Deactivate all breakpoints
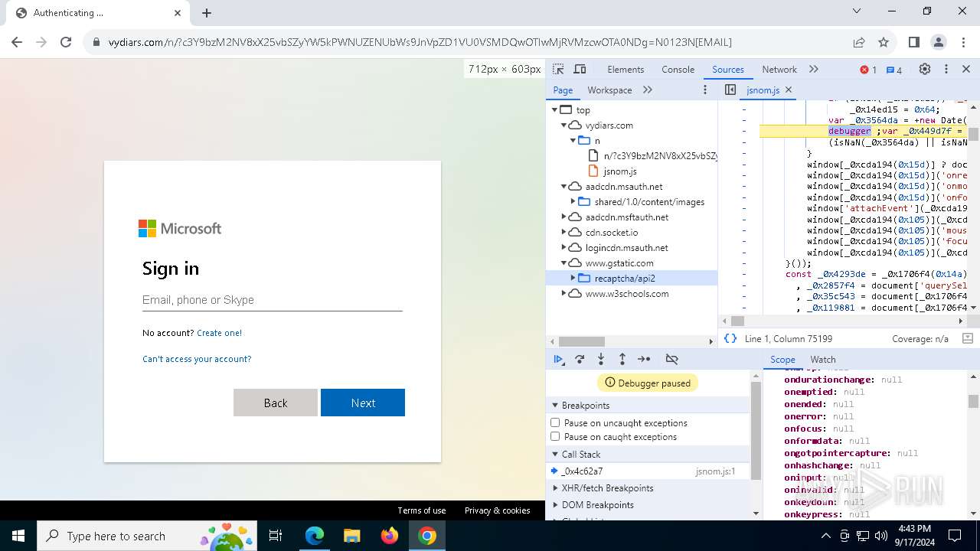This screenshot has width=980, height=551. click(x=672, y=359)
